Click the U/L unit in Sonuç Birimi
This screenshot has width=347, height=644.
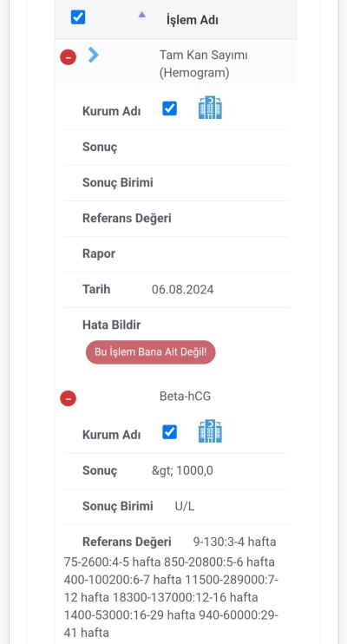coord(185,506)
